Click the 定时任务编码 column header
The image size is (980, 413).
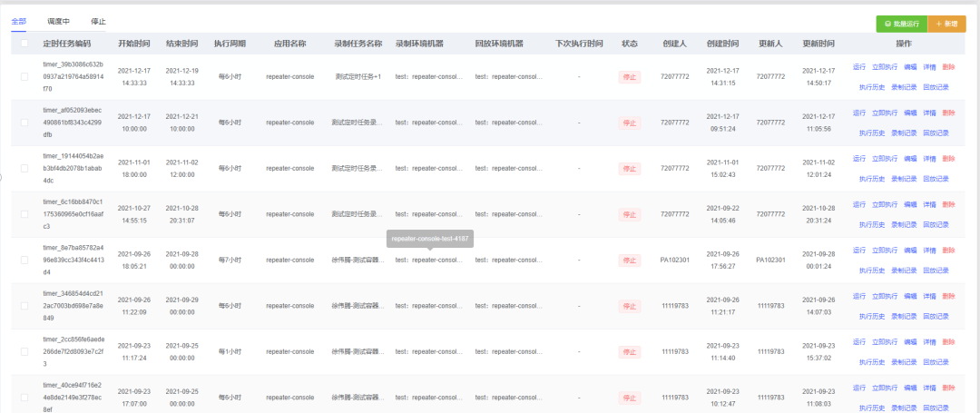point(67,44)
